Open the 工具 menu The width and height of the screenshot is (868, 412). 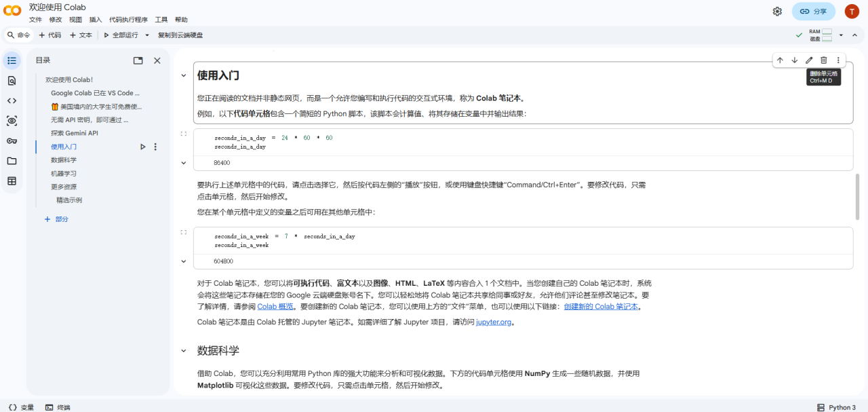(161, 20)
